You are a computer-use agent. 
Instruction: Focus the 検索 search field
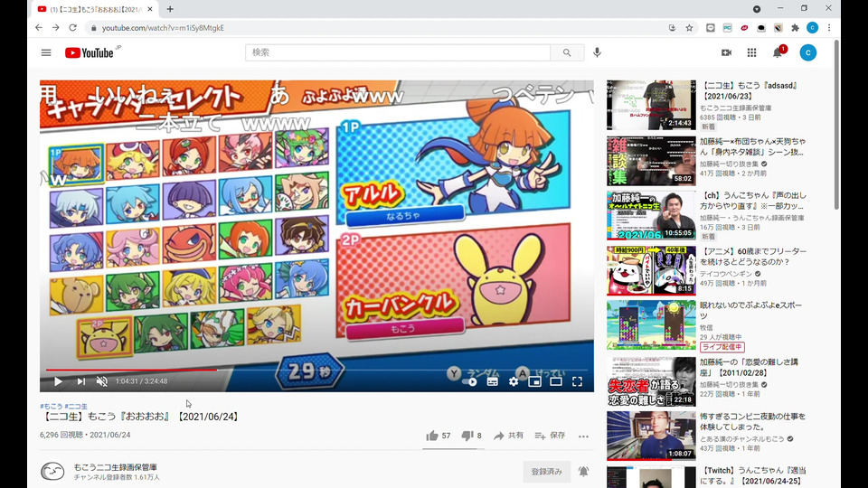coord(398,52)
